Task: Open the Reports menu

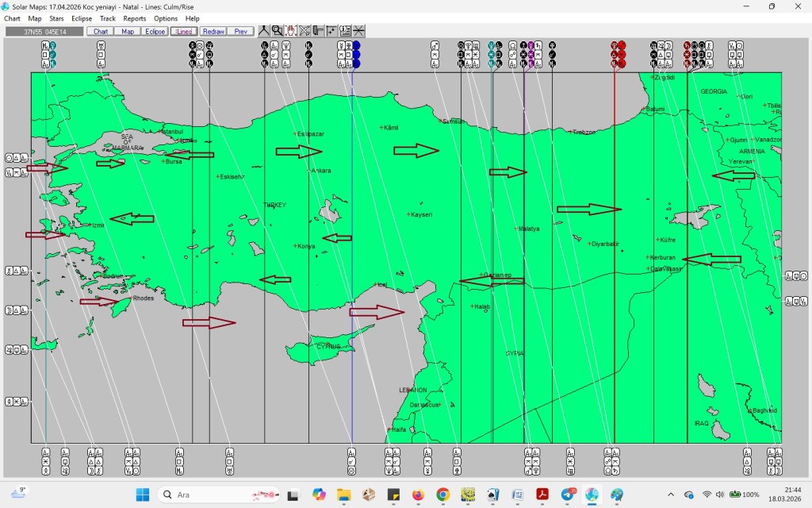Action: coord(134,18)
